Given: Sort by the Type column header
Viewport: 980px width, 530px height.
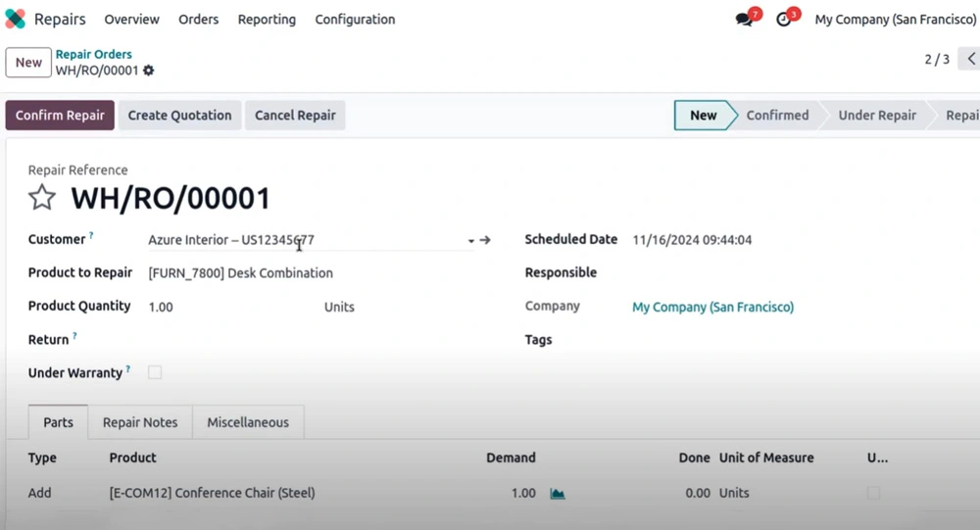Looking at the screenshot, I should click(42, 458).
